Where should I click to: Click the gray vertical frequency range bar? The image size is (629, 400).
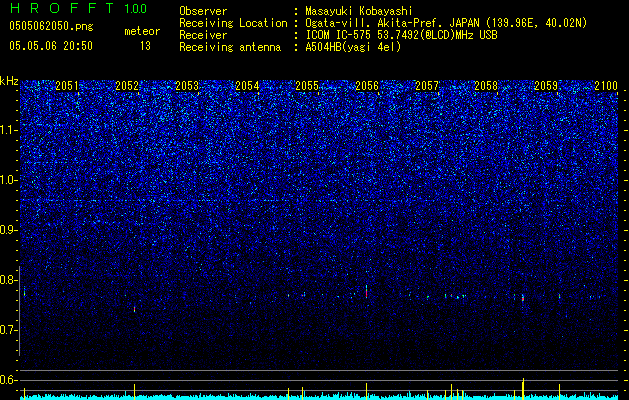tap(19, 311)
